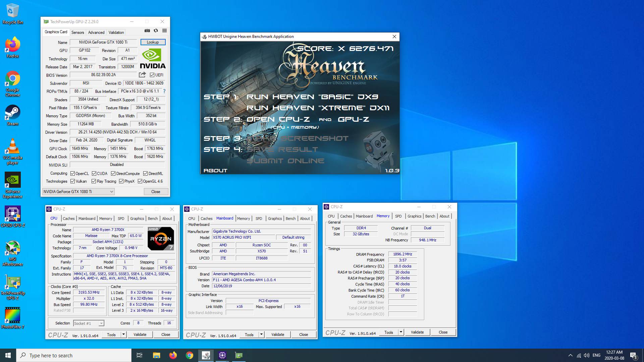Click the volume icon in system tray
Image resolution: width=644 pixels, height=362 pixels.
(x=586, y=355)
